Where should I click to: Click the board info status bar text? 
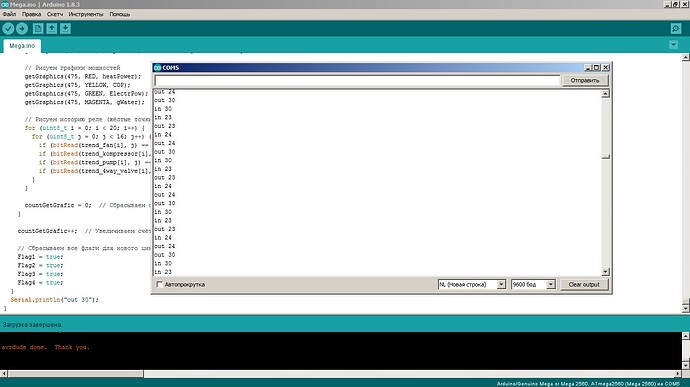[x=588, y=384]
